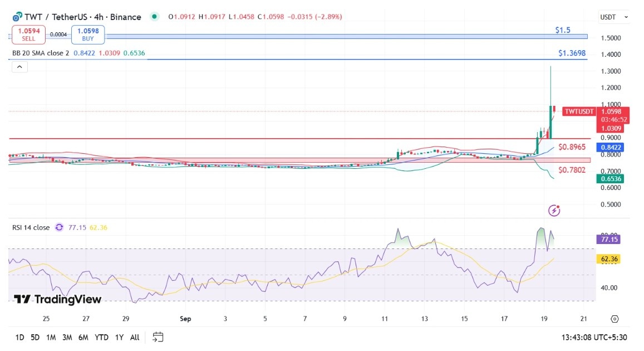Click the Sep label on time axis
The image size is (644, 351).
(185, 319)
